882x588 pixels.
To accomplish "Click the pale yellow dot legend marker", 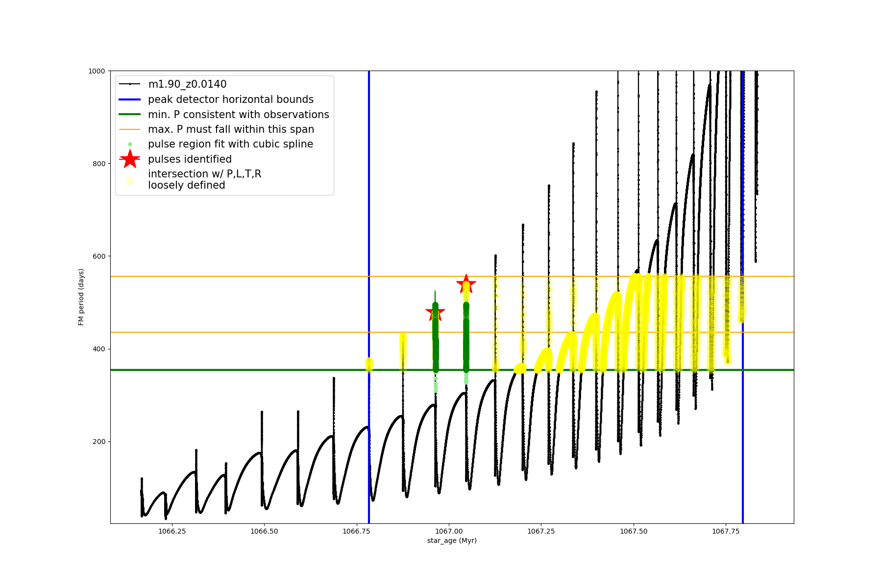I will tap(130, 181).
